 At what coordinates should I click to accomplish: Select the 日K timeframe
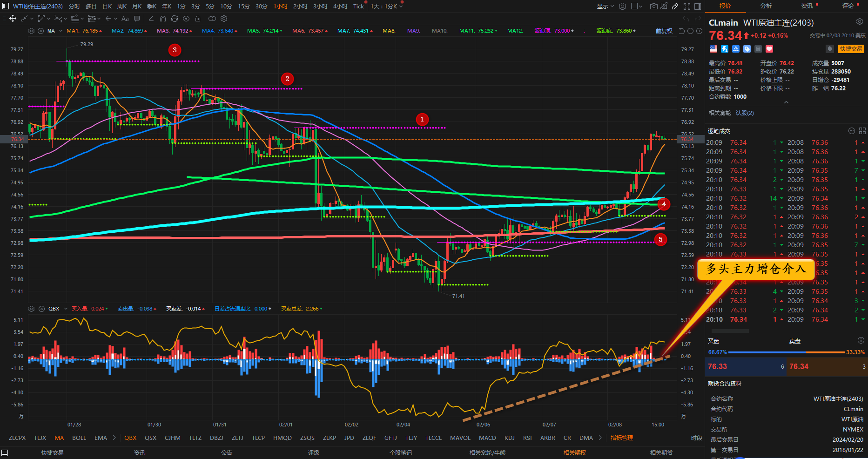[x=107, y=6]
